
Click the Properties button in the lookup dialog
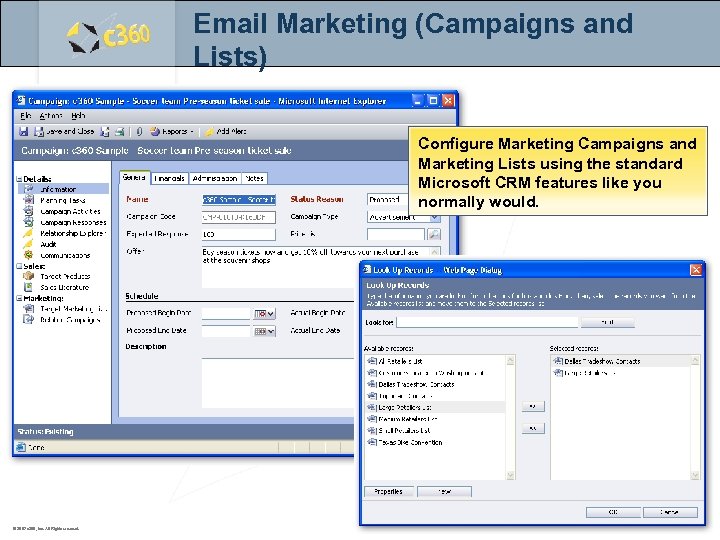click(x=388, y=492)
